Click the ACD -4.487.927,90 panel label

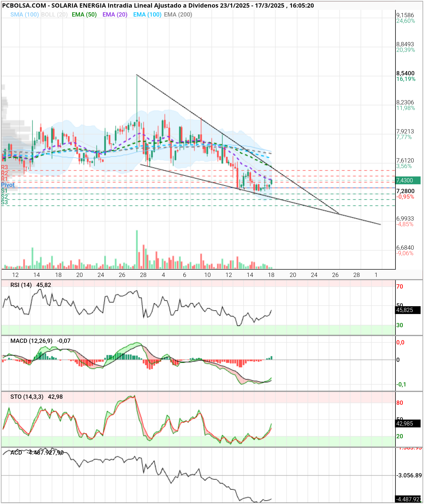(x=37, y=453)
